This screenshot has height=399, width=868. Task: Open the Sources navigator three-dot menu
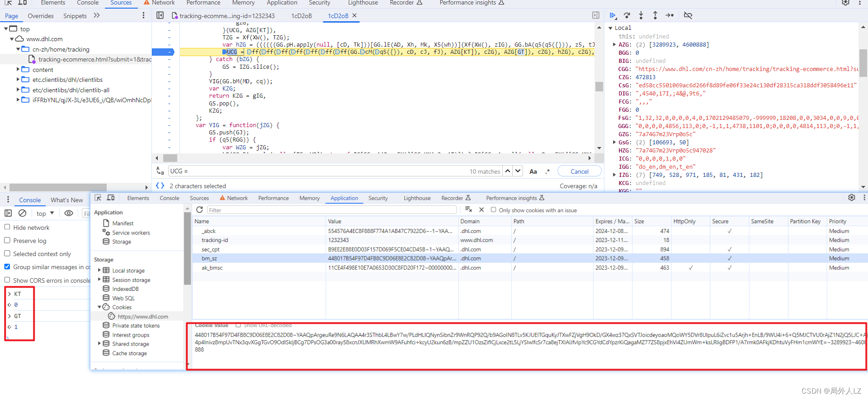coord(144,15)
